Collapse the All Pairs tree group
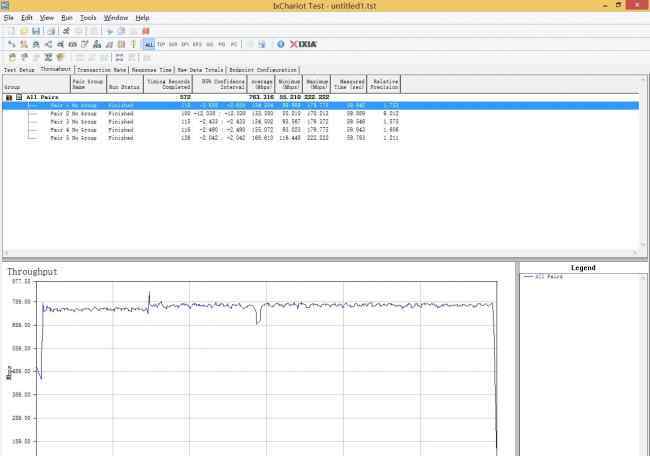 pyautogui.click(x=19, y=97)
